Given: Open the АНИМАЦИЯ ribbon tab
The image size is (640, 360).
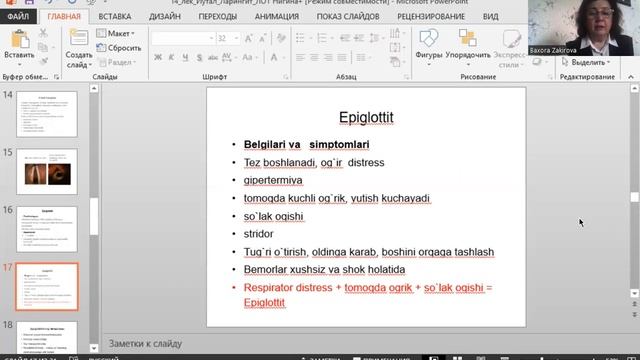Looking at the screenshot, I should pos(277,17).
